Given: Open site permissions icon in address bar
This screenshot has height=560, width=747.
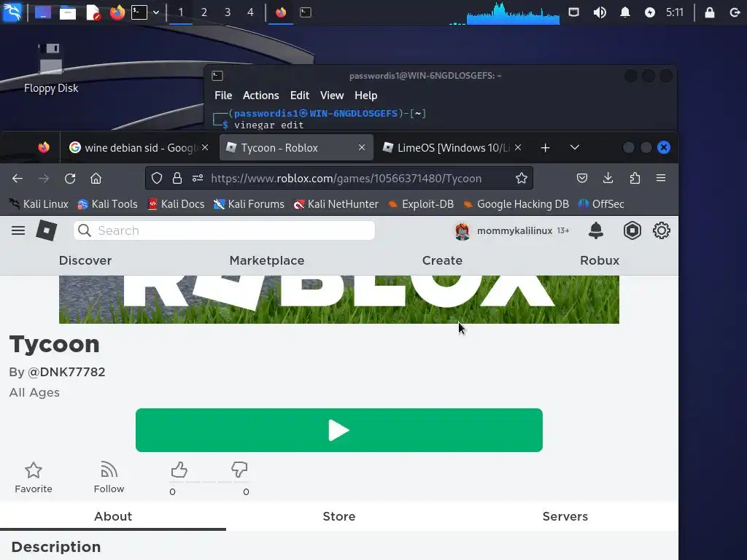Looking at the screenshot, I should pos(198,178).
